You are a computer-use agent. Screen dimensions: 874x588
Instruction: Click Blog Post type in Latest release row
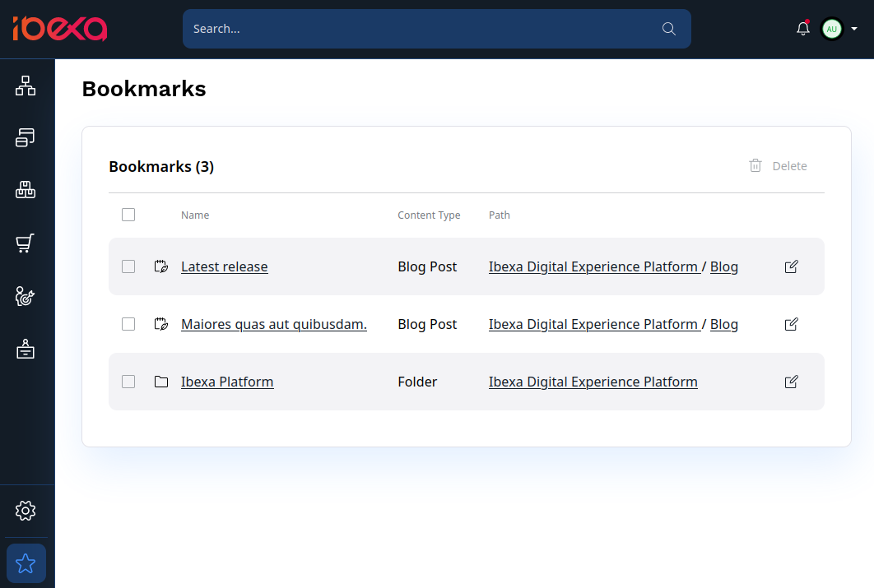pos(427,266)
